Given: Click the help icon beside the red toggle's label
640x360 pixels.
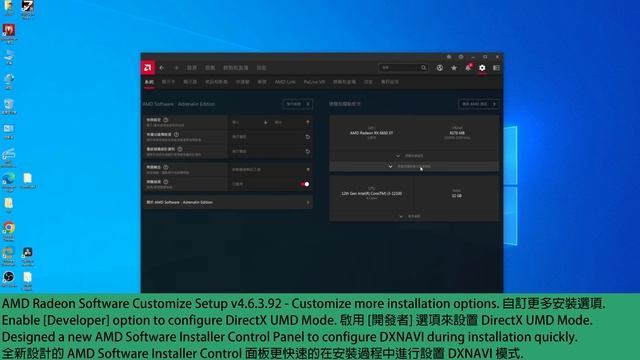Looking at the screenshot, I should click(x=166, y=182).
